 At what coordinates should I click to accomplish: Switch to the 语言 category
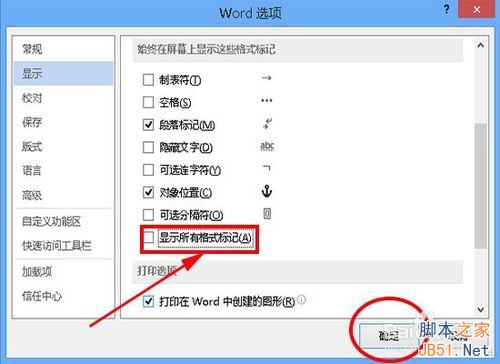[x=63, y=171]
